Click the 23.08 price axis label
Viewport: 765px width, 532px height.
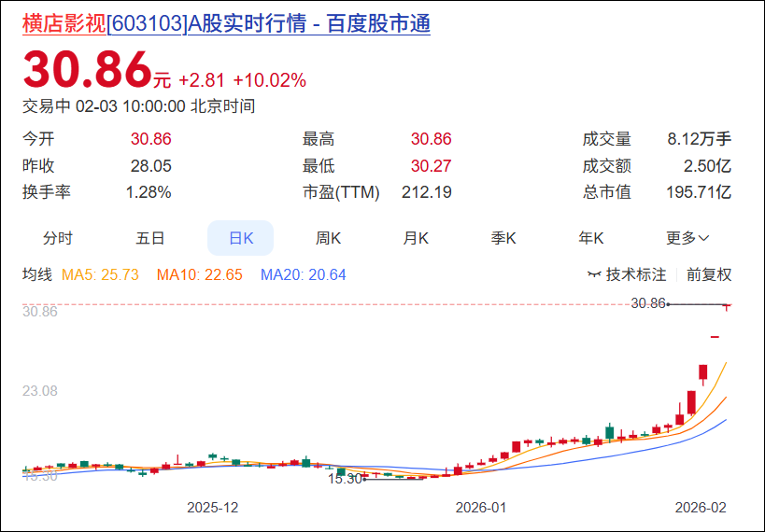(40, 390)
